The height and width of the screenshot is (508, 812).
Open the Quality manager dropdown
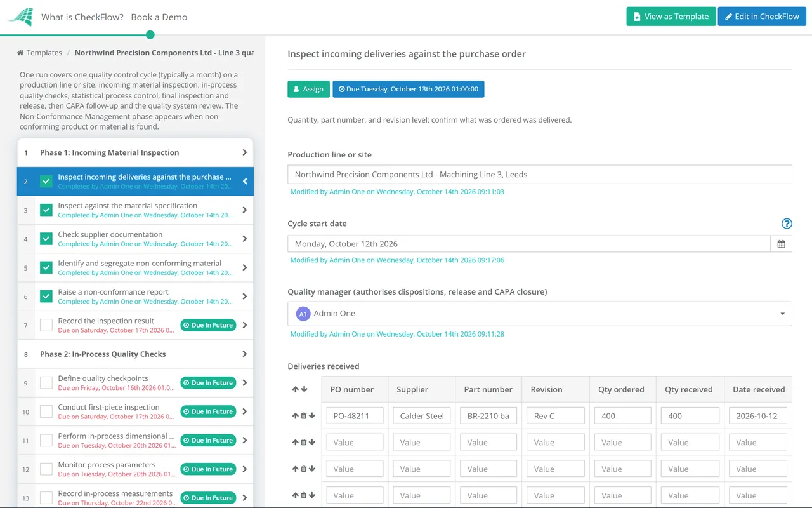539,314
